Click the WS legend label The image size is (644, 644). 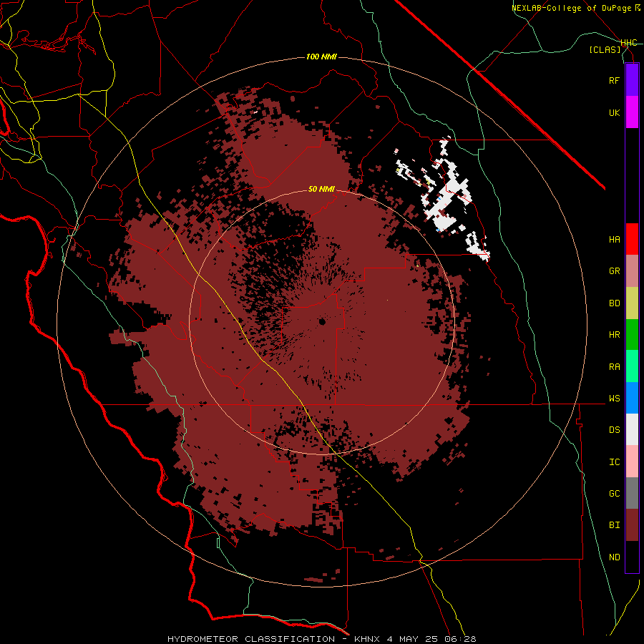coord(614,399)
